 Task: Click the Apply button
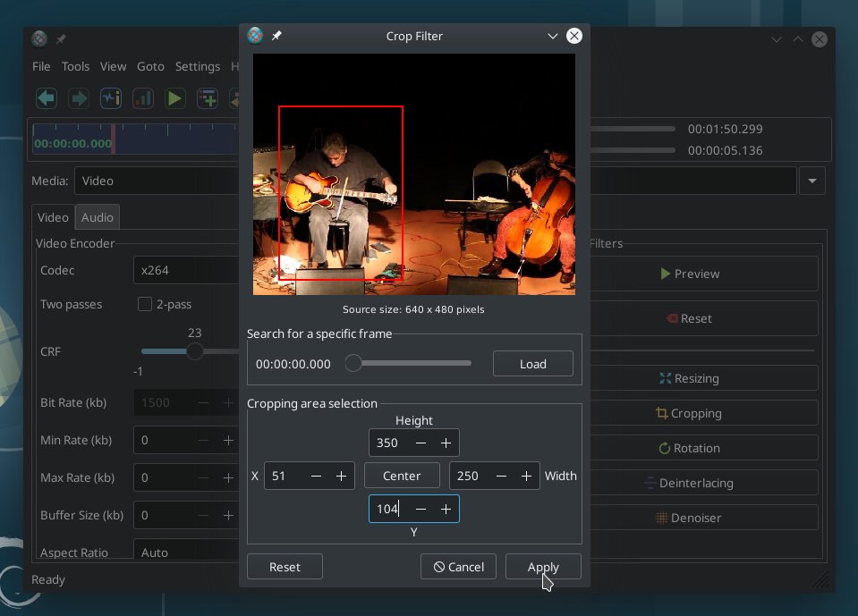tap(543, 567)
